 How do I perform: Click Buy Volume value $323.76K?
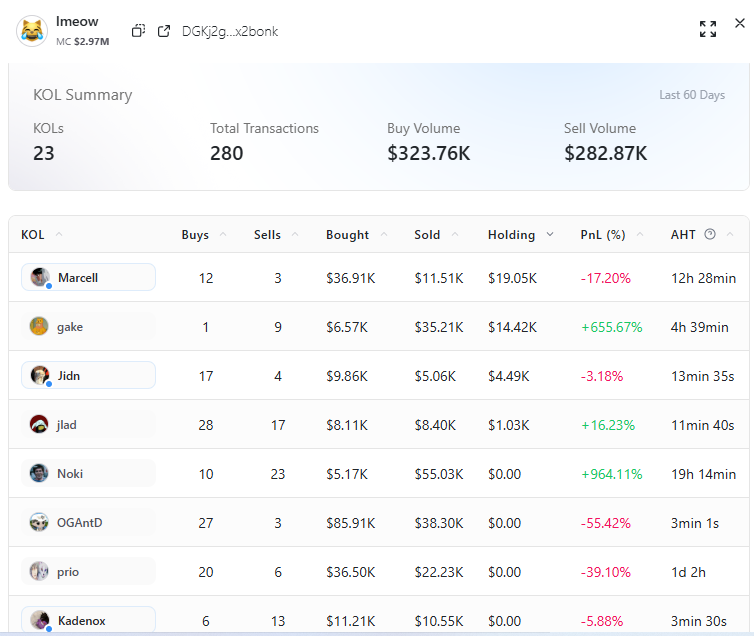(428, 153)
